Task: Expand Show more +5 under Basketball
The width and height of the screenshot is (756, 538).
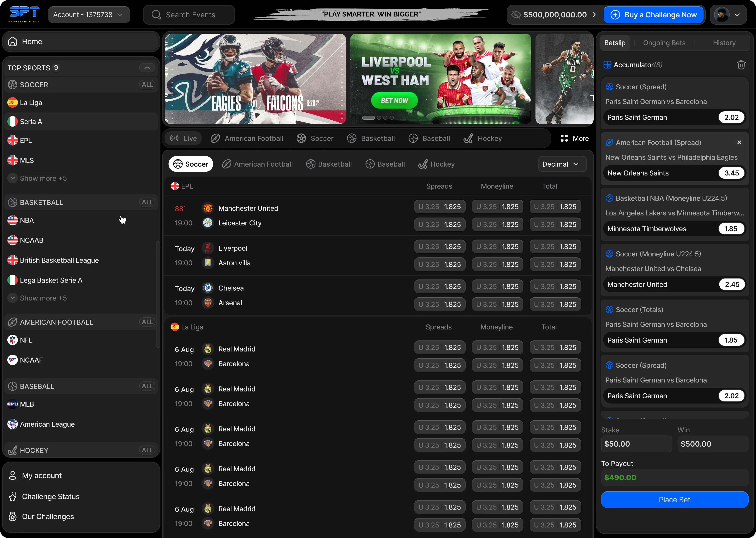Action: pyautogui.click(x=37, y=298)
